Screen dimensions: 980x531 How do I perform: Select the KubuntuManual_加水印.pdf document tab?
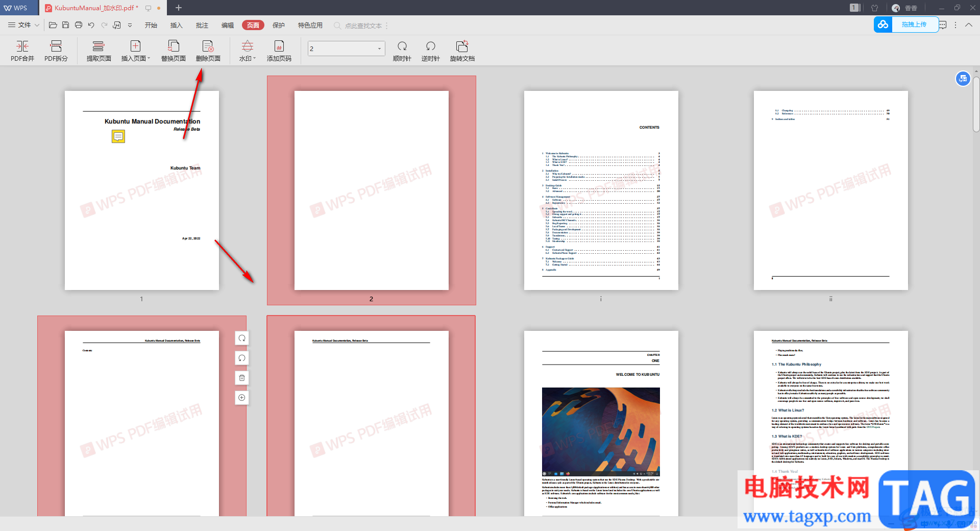click(95, 8)
